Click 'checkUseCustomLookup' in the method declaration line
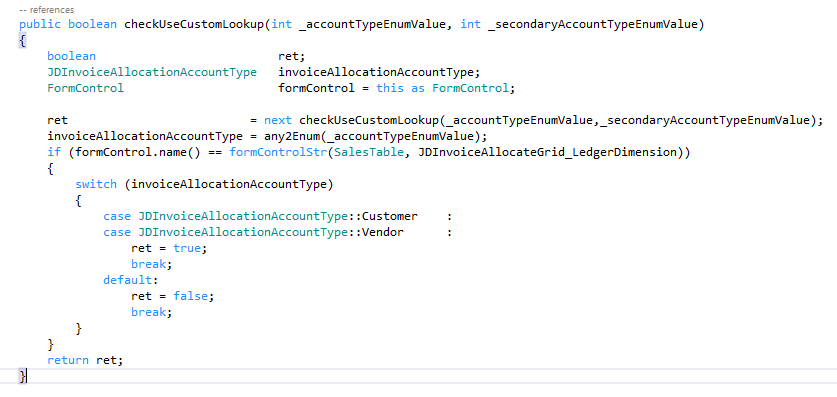Viewport: 837px width, 397px height. [x=194, y=25]
